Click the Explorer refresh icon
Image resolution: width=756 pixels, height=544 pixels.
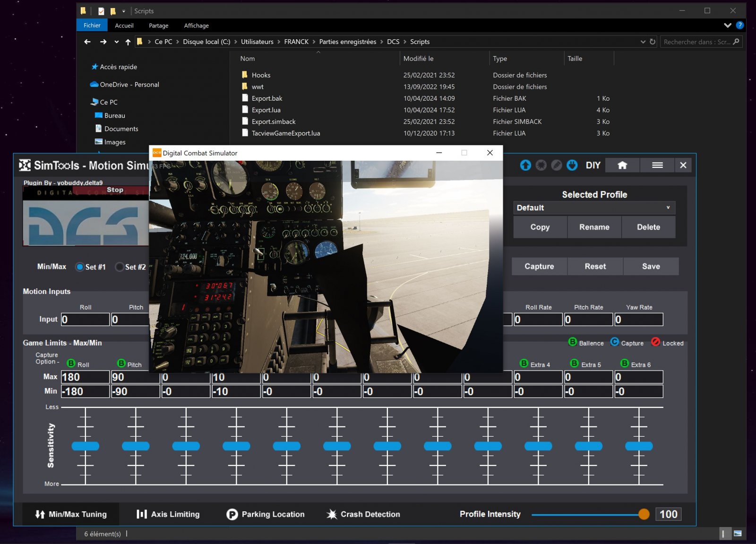click(x=653, y=42)
